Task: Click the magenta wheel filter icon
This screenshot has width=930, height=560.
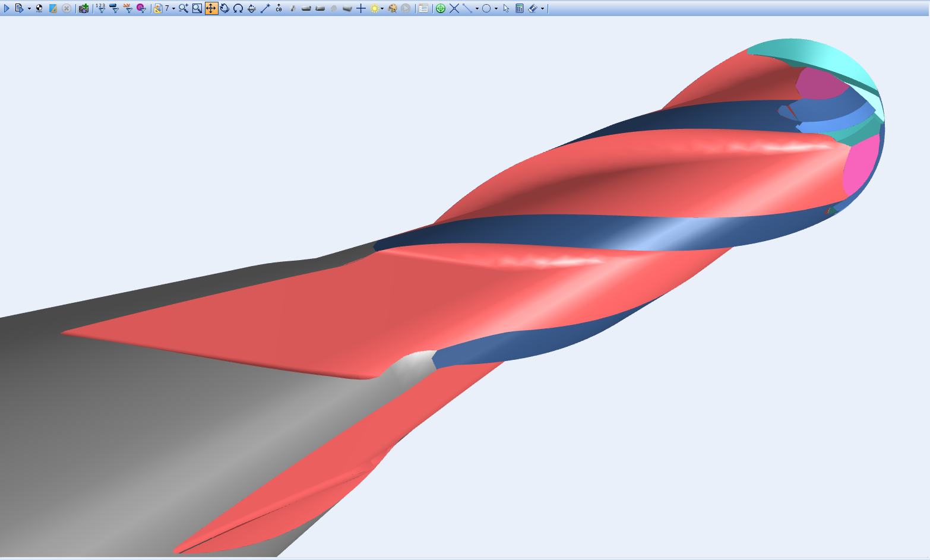Action: point(141,8)
